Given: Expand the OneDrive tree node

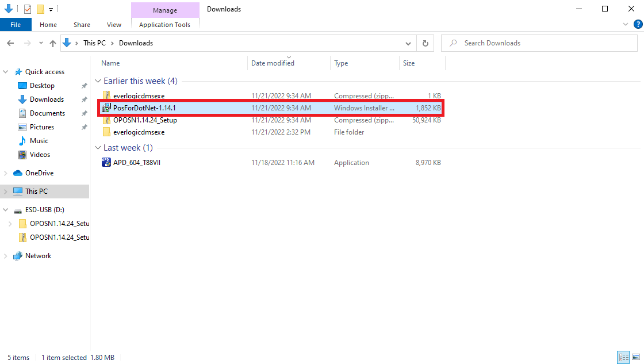Looking at the screenshot, I should click(6, 173).
